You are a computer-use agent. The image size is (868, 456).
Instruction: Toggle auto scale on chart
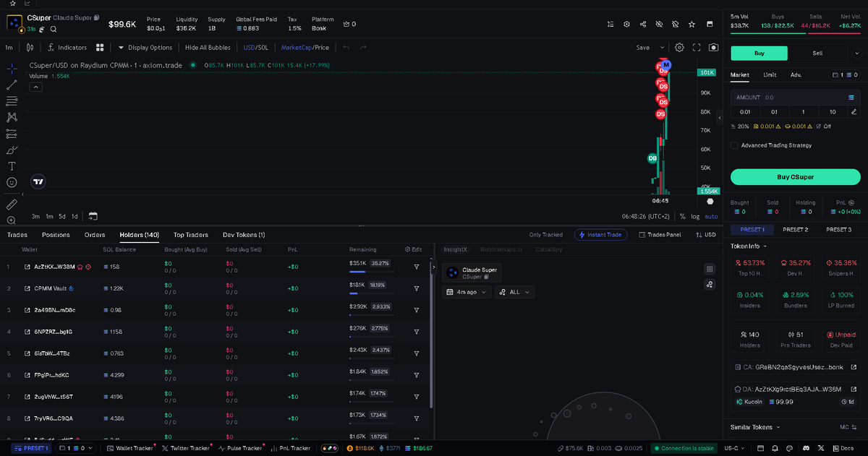click(711, 216)
